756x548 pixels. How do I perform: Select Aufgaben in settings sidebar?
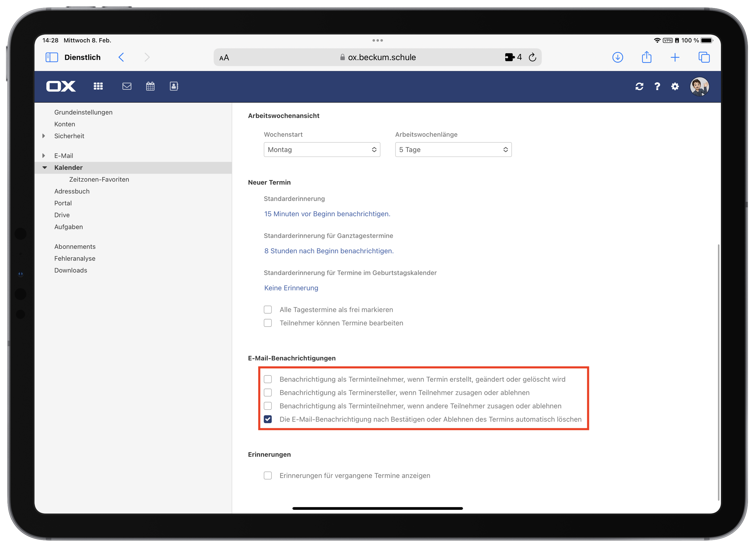pyautogui.click(x=69, y=227)
